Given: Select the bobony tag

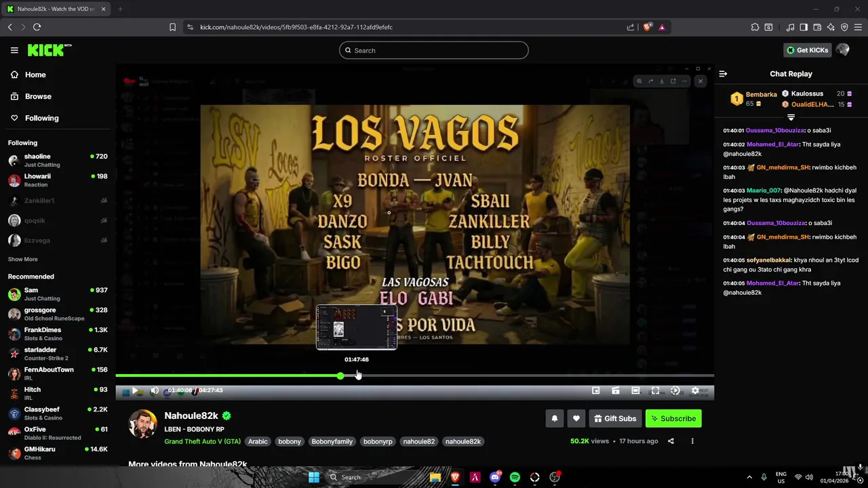Looking at the screenshot, I should point(290,441).
